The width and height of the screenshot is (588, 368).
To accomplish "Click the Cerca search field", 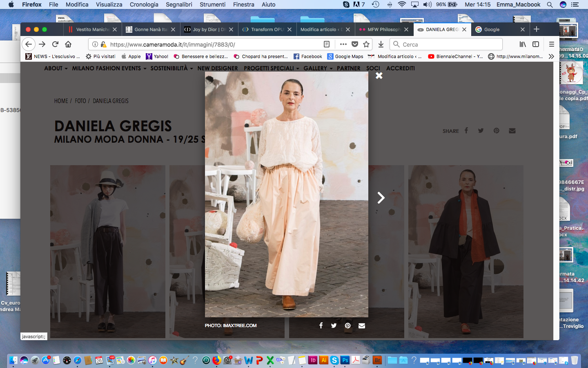I will tap(446, 44).
